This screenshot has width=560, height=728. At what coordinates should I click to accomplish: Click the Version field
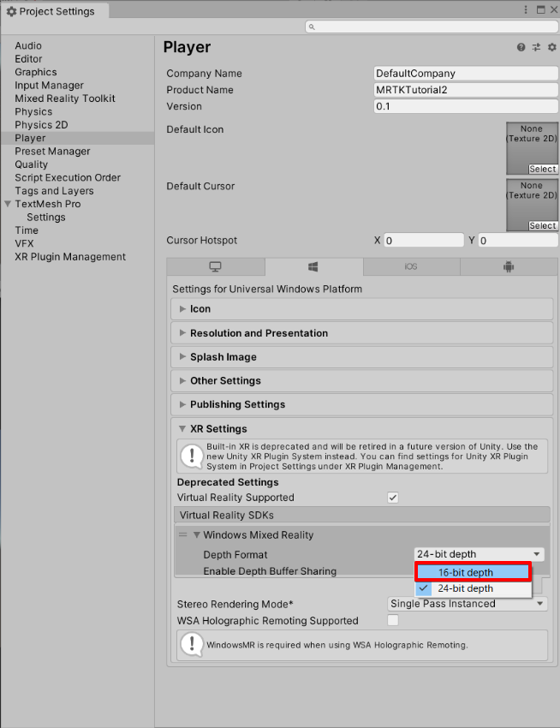click(x=466, y=106)
